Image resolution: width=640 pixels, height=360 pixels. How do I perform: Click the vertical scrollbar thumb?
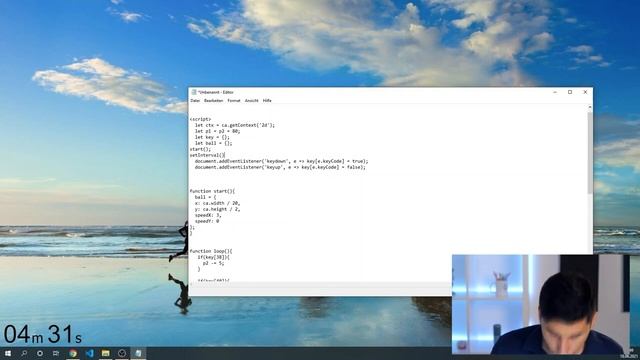(x=590, y=153)
